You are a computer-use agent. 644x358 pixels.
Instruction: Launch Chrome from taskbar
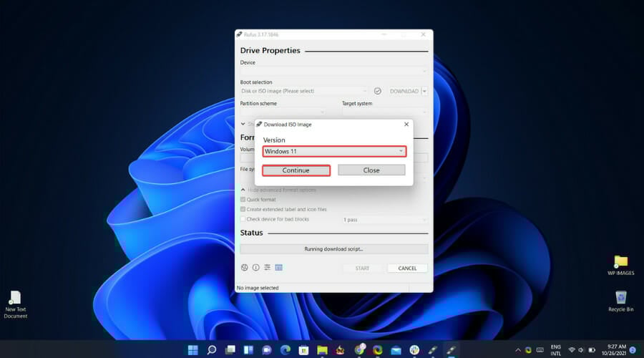359,350
